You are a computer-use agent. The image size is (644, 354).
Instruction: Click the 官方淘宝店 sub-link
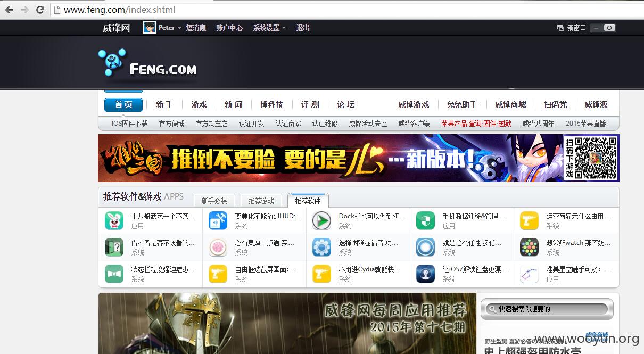point(212,124)
